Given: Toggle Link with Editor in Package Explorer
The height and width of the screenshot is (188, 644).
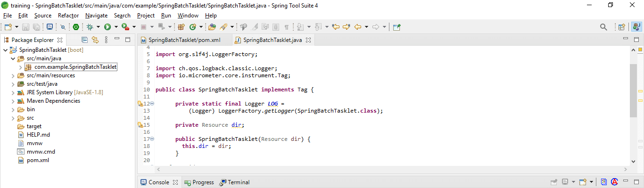Looking at the screenshot, I should pyautogui.click(x=95, y=40).
